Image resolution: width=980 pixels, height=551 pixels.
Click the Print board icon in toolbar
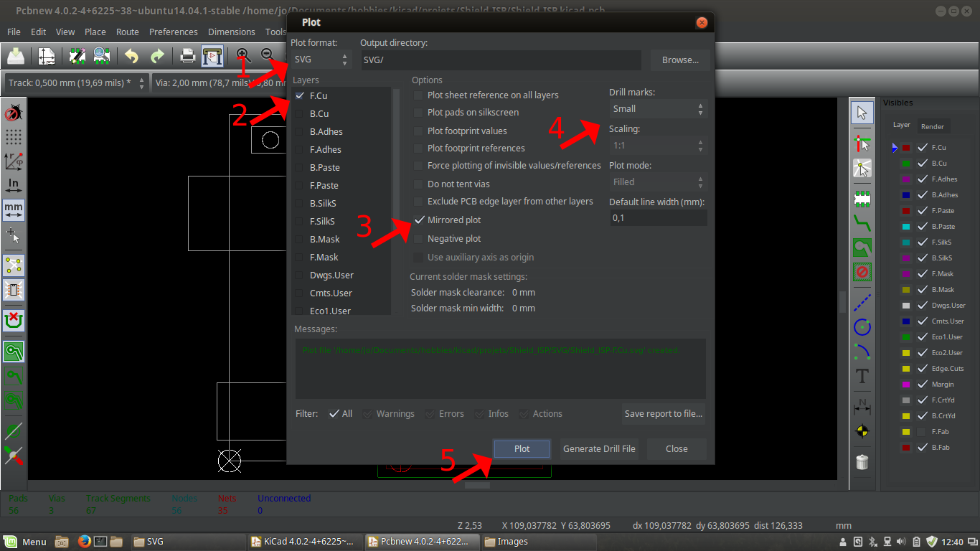[x=187, y=56]
